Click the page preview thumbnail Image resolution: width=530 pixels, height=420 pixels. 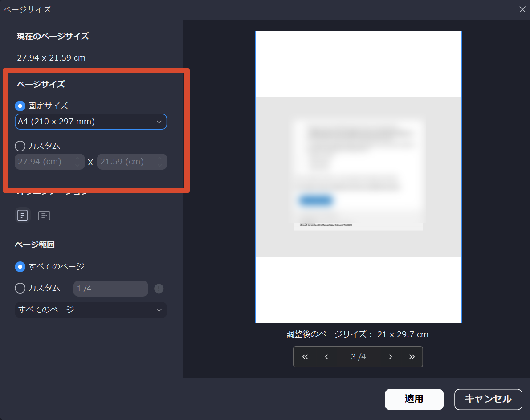click(358, 177)
